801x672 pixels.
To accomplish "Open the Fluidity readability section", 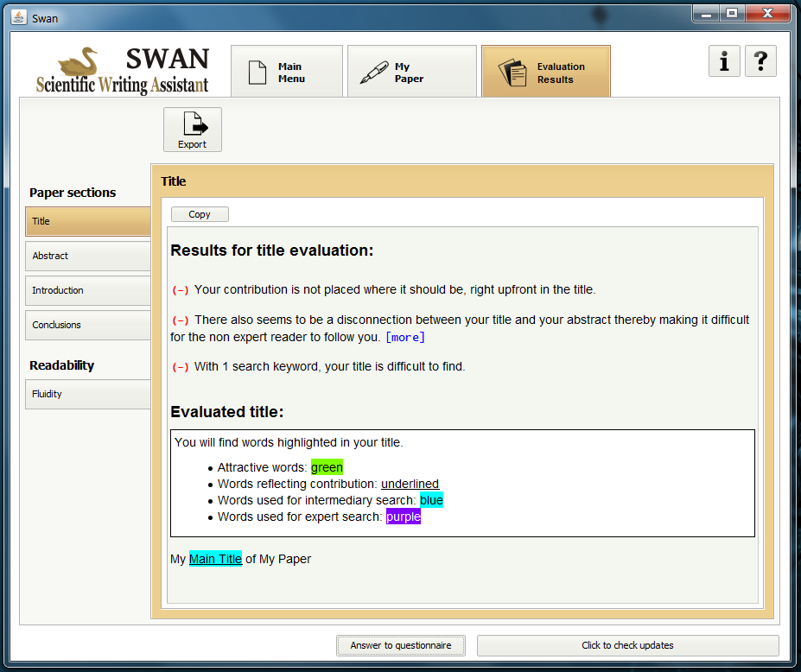I will pyautogui.click(x=88, y=394).
